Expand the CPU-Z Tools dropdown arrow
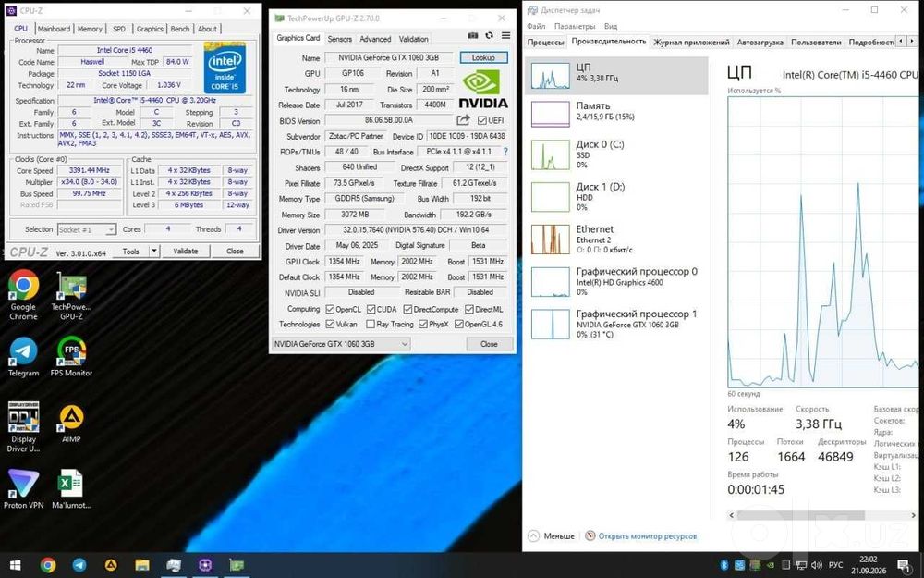This screenshot has height=578, width=924. (153, 252)
